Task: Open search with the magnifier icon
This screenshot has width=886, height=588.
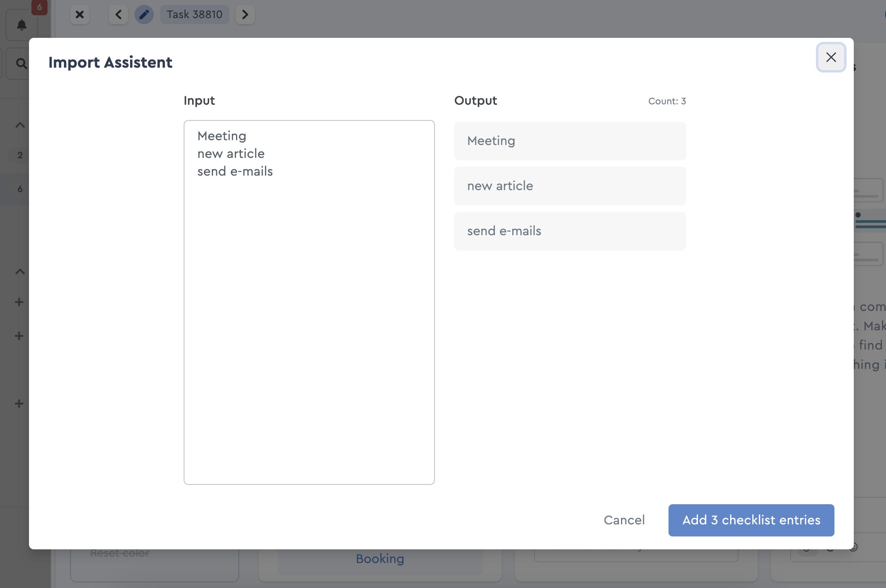Action: (22, 63)
